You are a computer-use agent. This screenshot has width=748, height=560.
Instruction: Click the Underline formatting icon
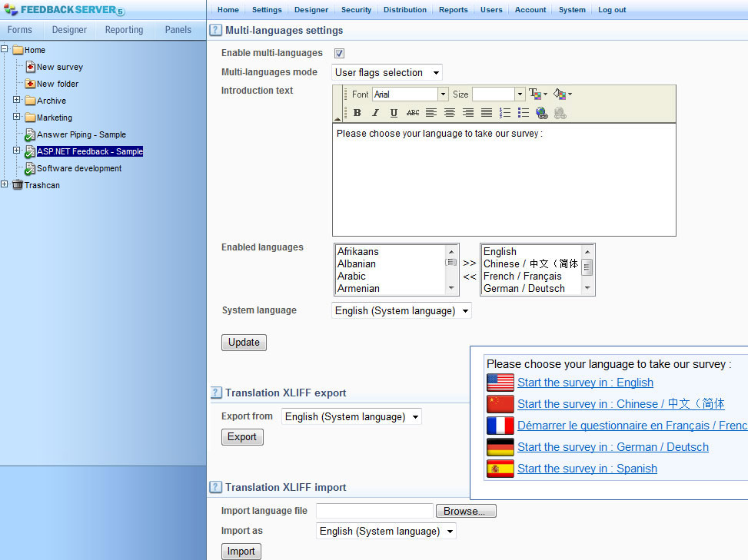[x=394, y=113]
